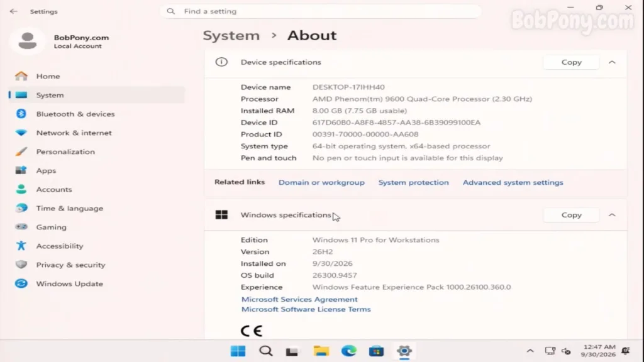644x362 pixels.
Task: Click the Privacy & security shield icon
Action: click(x=21, y=265)
